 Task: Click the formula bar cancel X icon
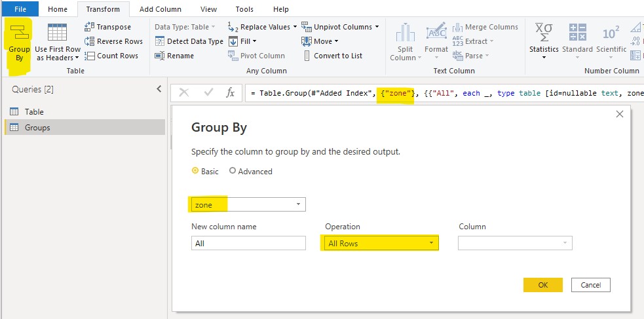(184, 93)
